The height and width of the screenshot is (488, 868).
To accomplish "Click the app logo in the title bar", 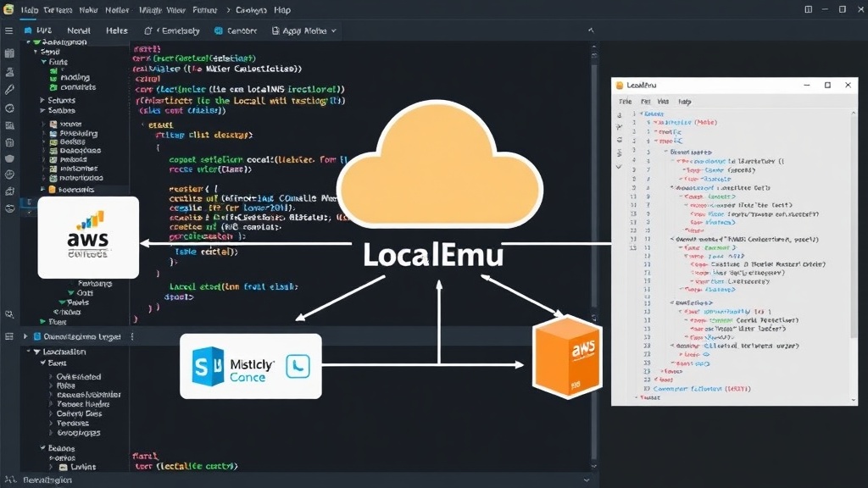I will pyautogui.click(x=8, y=9).
